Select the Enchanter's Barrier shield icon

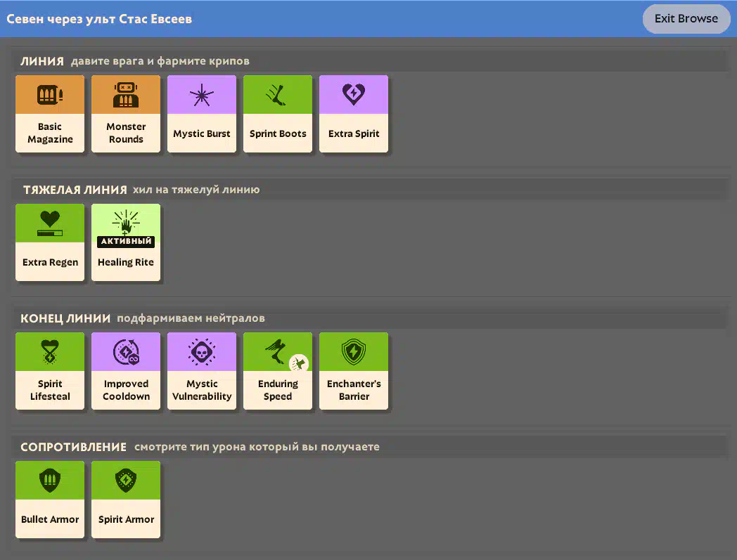pyautogui.click(x=354, y=352)
